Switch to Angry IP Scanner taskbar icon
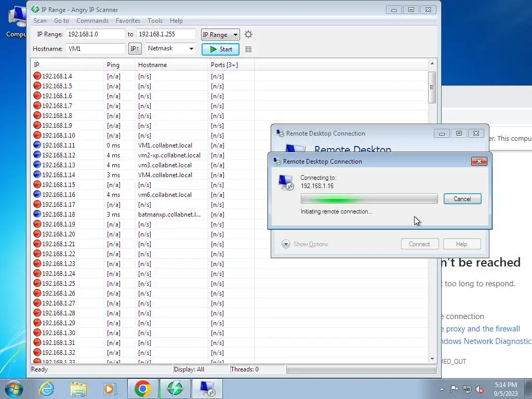This screenshot has height=399, width=532. point(175,389)
